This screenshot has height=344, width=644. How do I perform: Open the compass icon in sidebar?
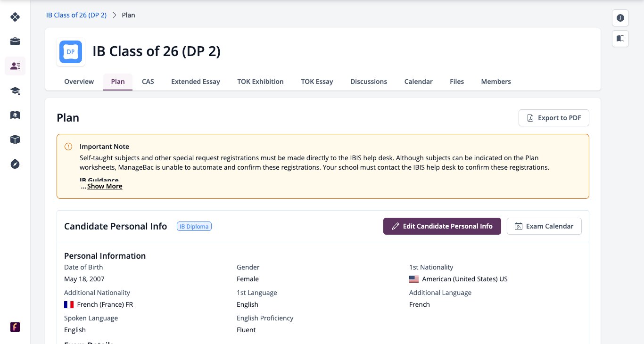point(15,164)
